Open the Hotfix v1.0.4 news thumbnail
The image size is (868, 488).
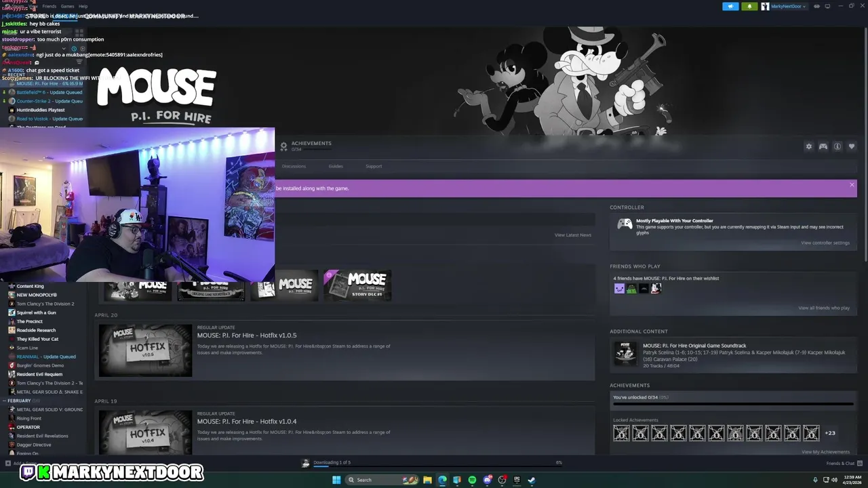[x=145, y=432]
